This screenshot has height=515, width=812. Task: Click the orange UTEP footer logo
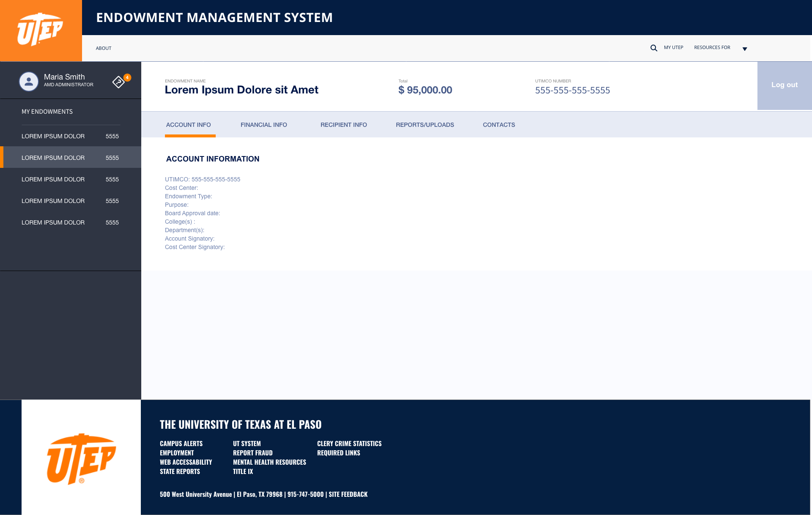tap(81, 459)
